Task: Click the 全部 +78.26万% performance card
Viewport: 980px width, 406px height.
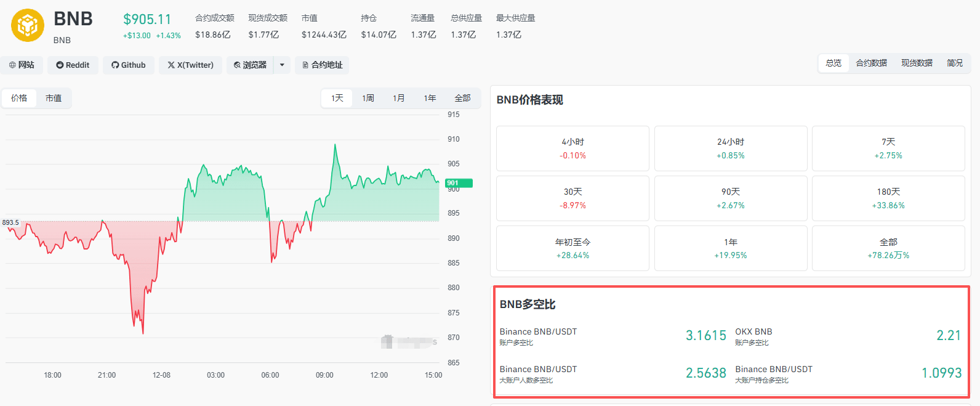Action: coord(888,248)
